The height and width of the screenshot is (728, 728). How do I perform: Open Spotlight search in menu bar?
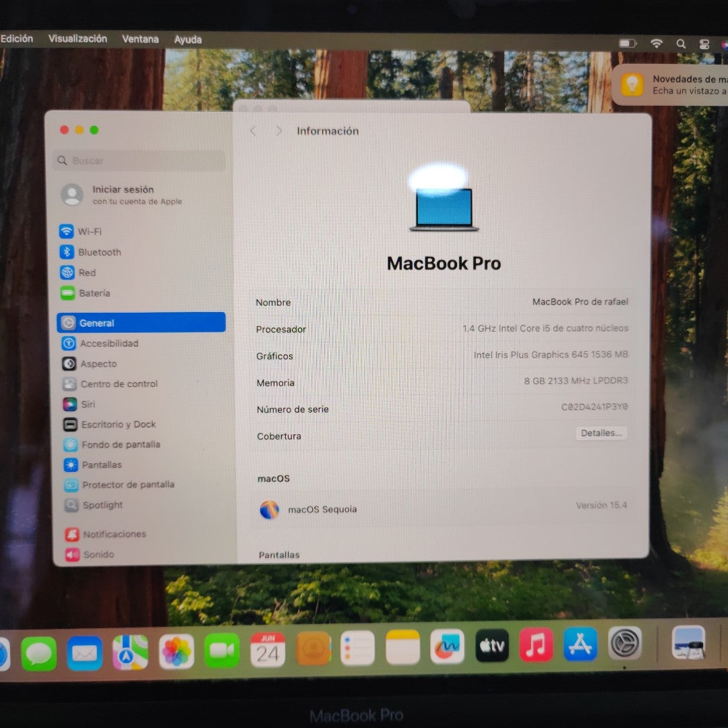click(681, 44)
